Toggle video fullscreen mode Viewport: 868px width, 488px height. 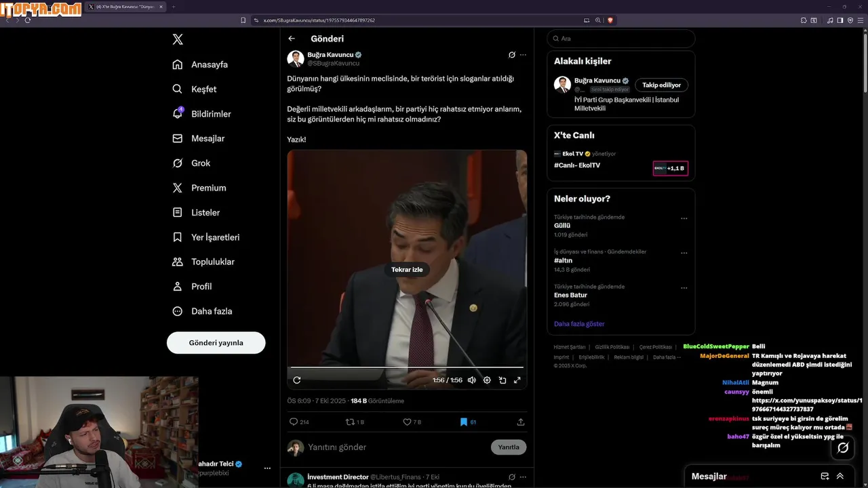[x=517, y=380]
